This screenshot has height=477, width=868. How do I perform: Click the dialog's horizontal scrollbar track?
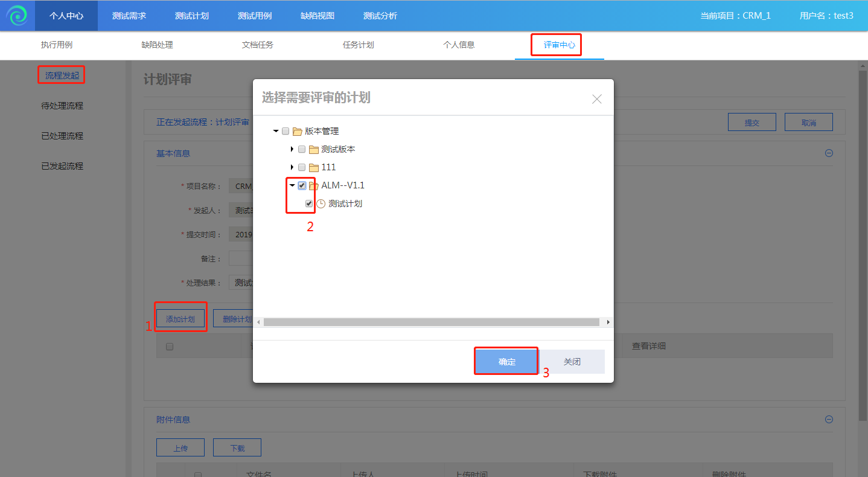431,322
